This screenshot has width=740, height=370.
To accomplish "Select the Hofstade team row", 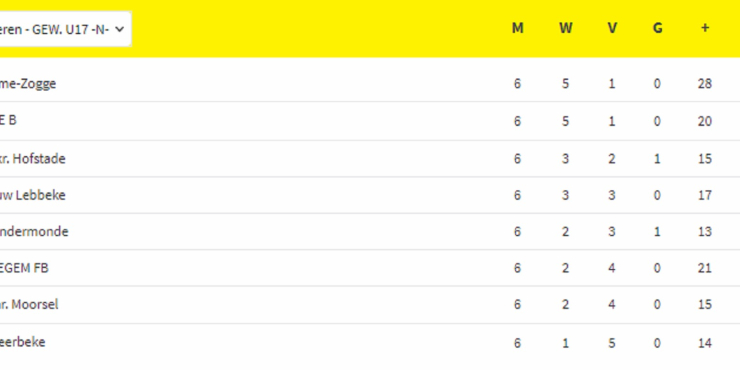I will pyautogui.click(x=370, y=159).
